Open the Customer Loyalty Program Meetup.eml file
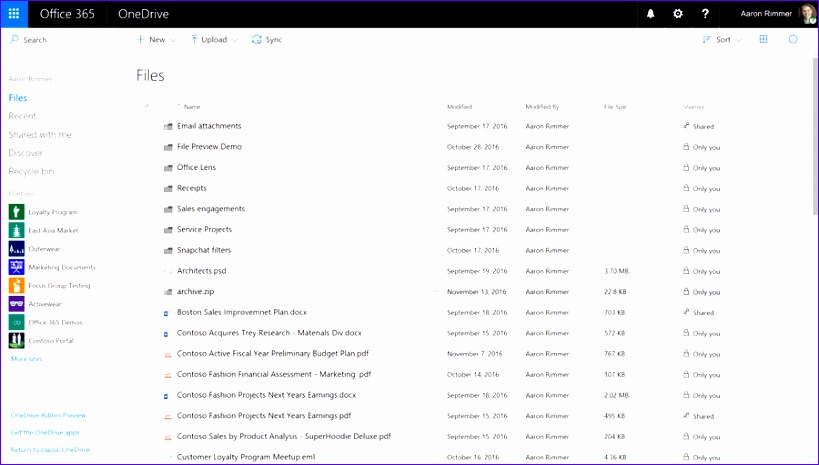This screenshot has width=819, height=465. tap(246, 457)
